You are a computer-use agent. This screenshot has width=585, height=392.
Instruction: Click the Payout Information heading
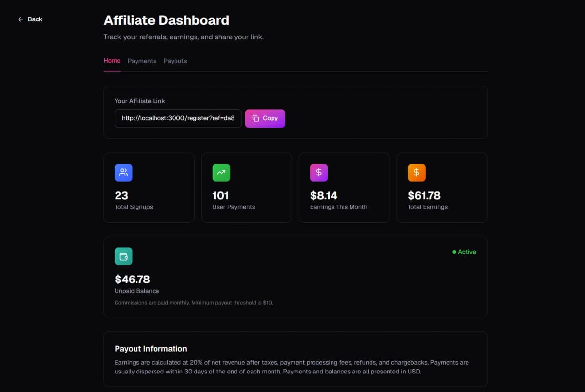click(151, 349)
